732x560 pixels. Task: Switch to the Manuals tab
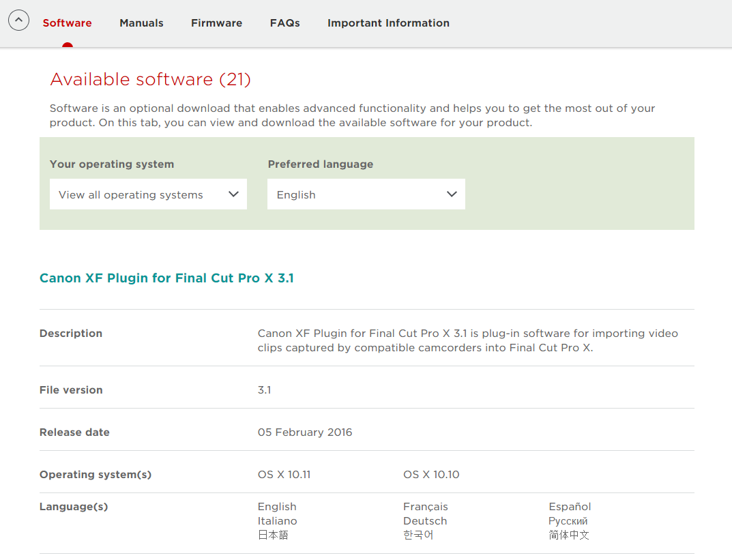click(141, 23)
